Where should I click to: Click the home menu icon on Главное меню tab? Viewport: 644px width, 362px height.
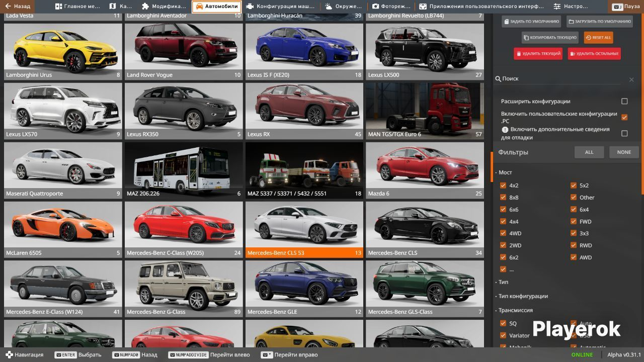pos(59,7)
